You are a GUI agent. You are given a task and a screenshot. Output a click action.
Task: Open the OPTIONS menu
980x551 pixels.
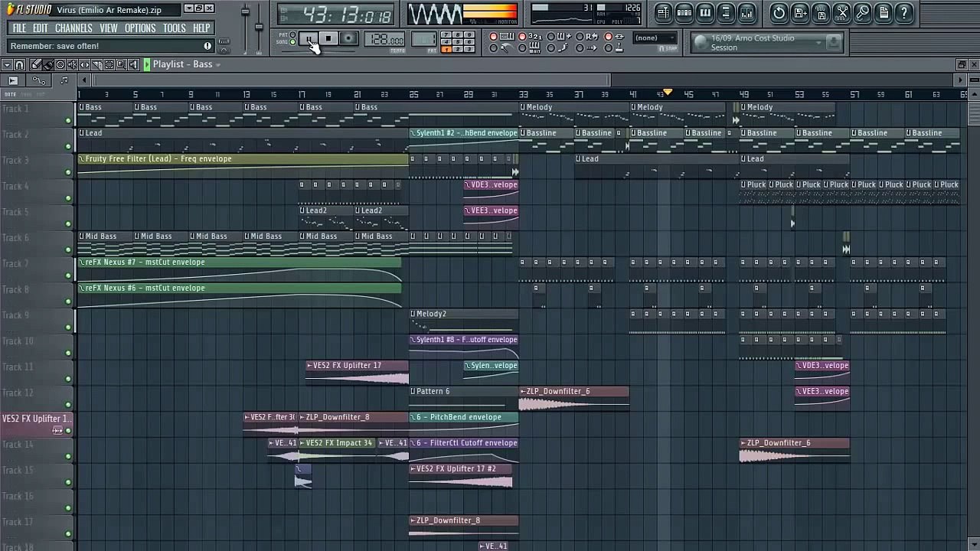[x=140, y=28]
